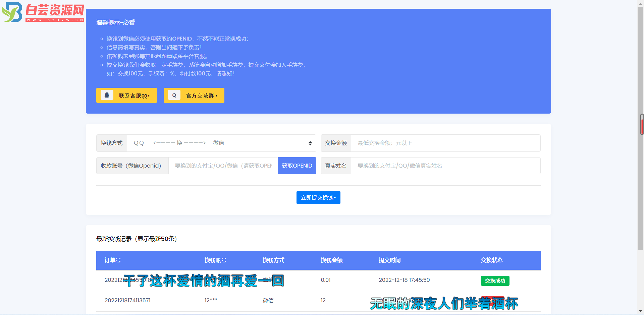644x315 pixels.
Task: Click account 12*** in second row
Action: pos(211,301)
